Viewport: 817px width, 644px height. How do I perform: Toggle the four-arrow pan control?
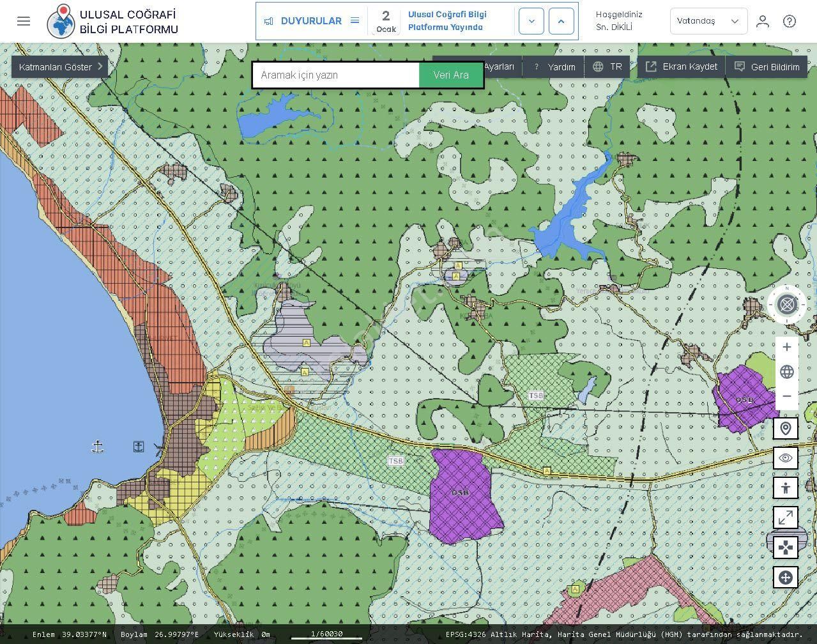785,548
